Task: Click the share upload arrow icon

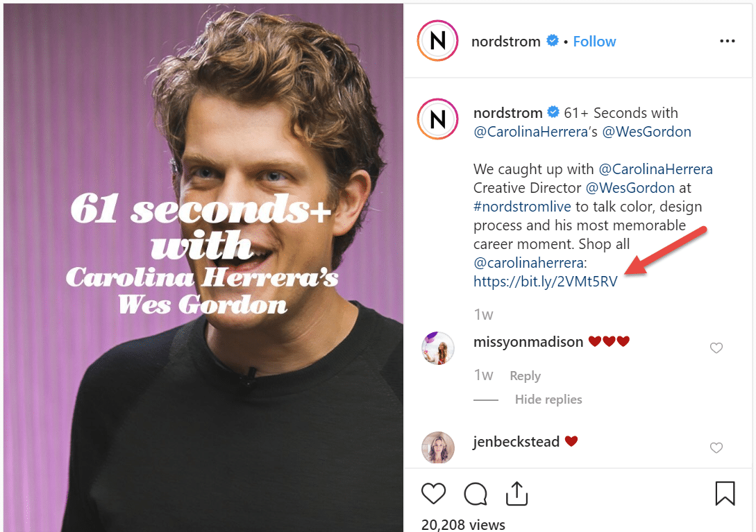Action: tap(516, 494)
